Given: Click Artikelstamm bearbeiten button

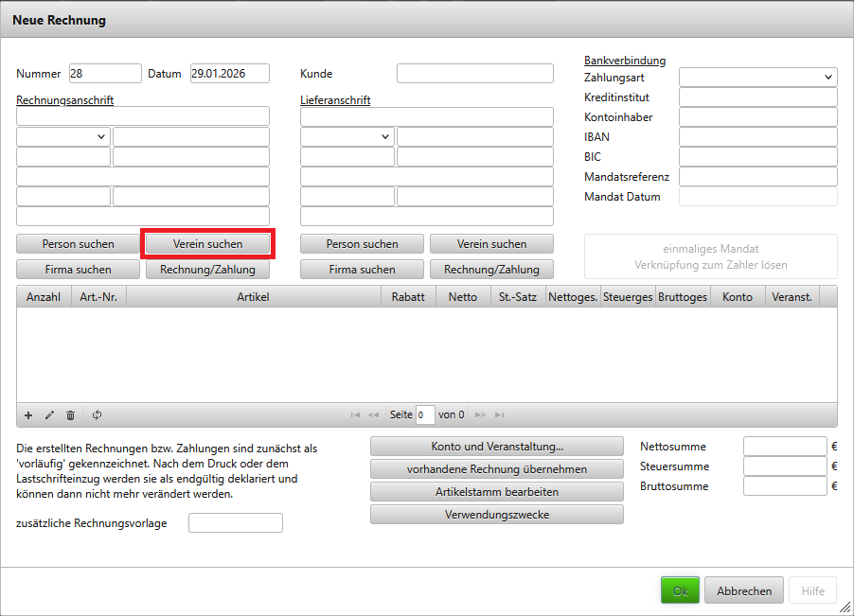Looking at the screenshot, I should 496,492.
